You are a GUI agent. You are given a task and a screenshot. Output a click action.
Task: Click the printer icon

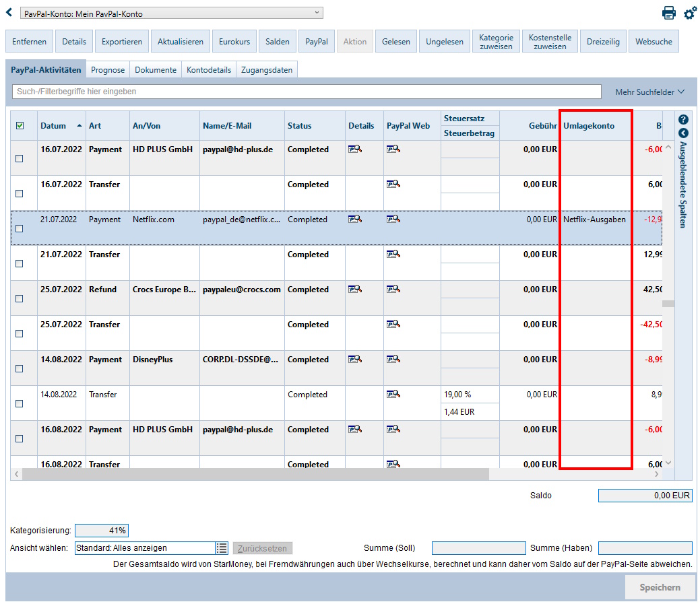(668, 13)
